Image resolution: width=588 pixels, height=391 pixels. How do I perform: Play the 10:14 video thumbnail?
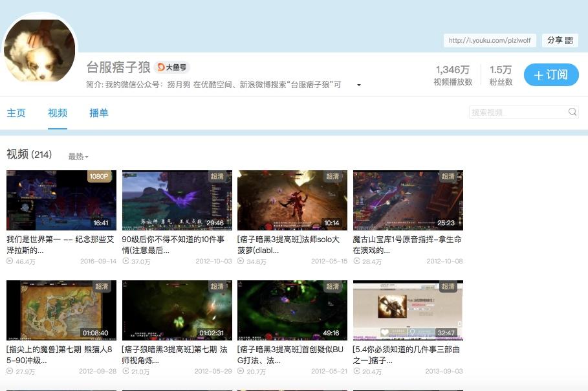[x=292, y=200]
